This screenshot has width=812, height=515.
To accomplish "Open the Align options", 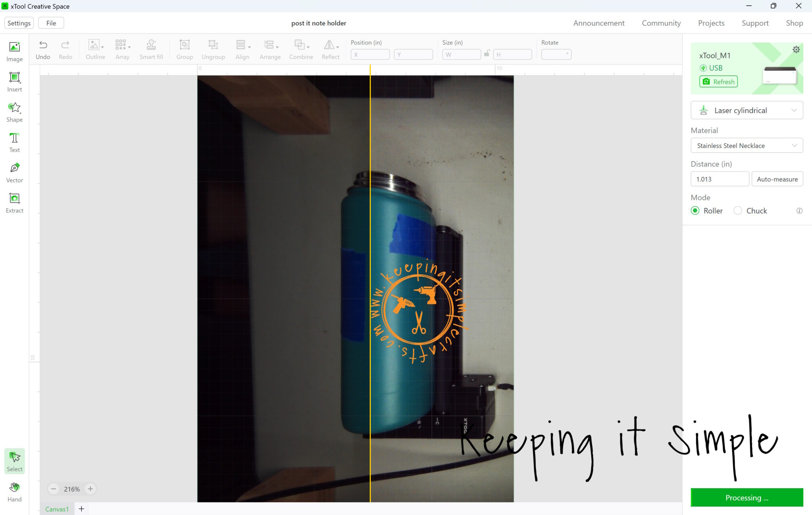I will pos(243,50).
